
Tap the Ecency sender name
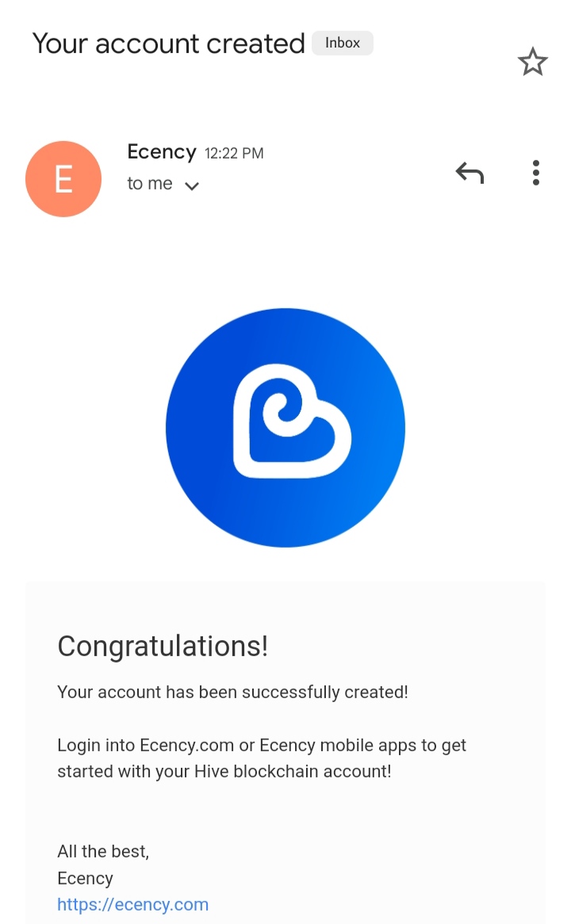click(162, 152)
